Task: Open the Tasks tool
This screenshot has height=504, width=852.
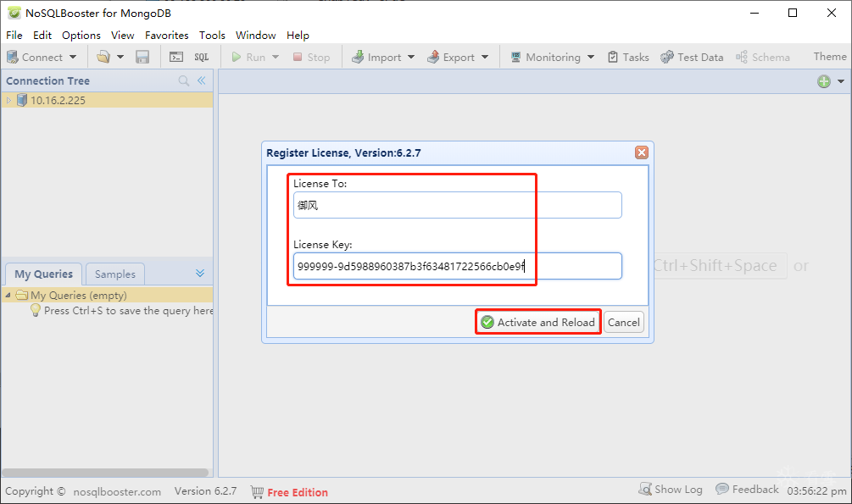Action: tap(628, 57)
